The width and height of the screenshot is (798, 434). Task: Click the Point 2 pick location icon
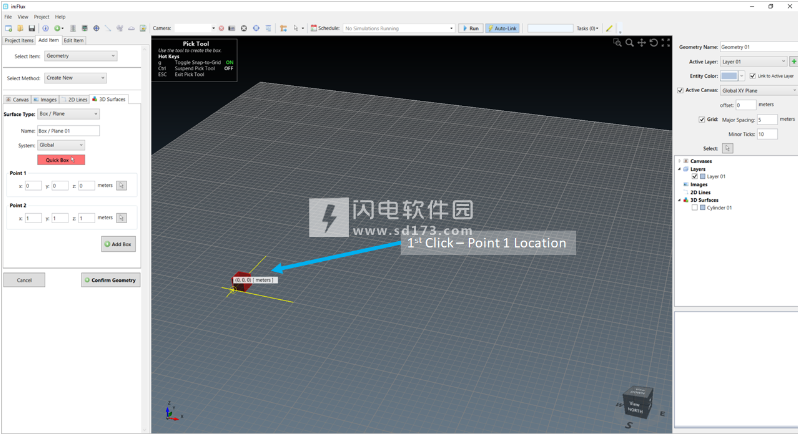(x=121, y=218)
